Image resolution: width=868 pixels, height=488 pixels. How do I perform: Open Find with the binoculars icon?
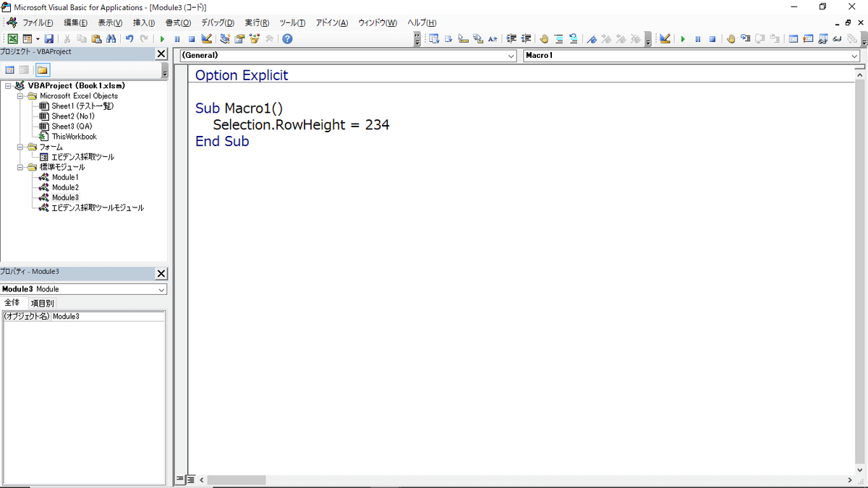tap(111, 39)
